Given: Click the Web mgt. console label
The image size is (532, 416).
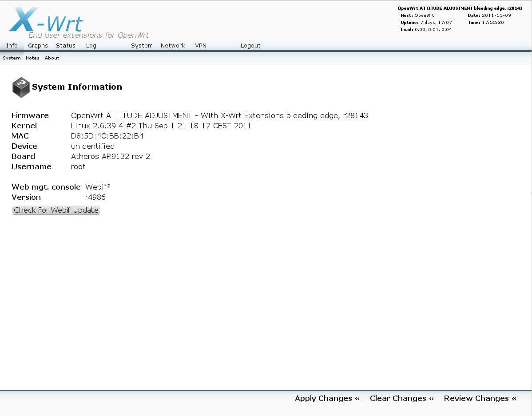Looking at the screenshot, I should click(x=46, y=187).
